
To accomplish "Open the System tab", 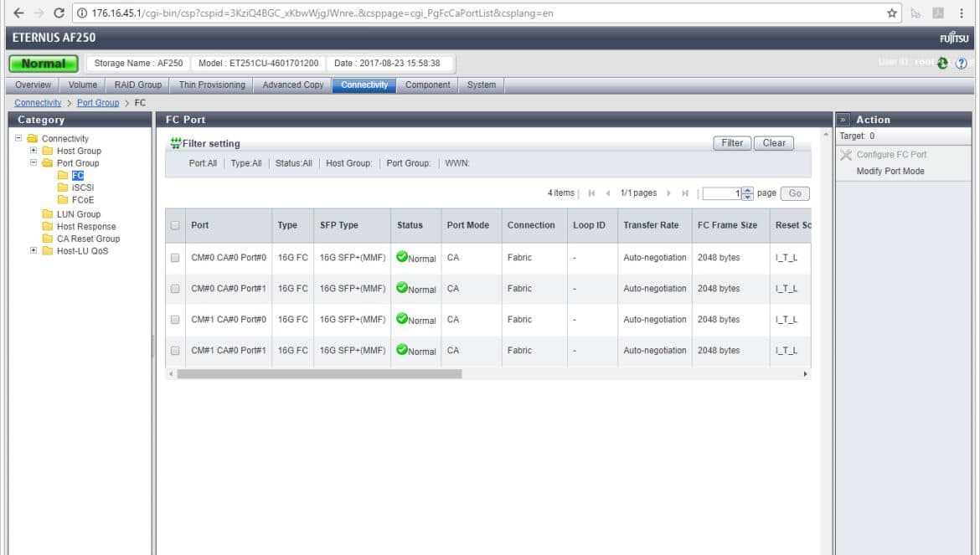I will tap(482, 85).
